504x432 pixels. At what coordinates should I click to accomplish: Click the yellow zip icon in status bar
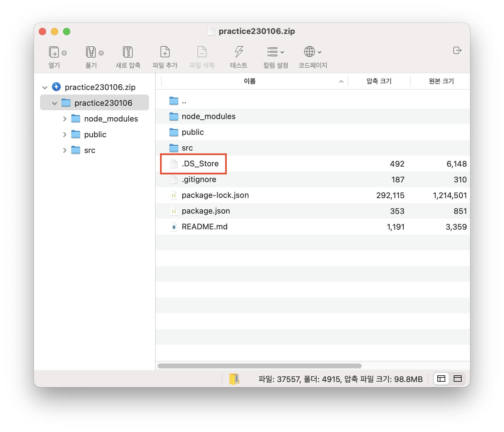point(234,379)
